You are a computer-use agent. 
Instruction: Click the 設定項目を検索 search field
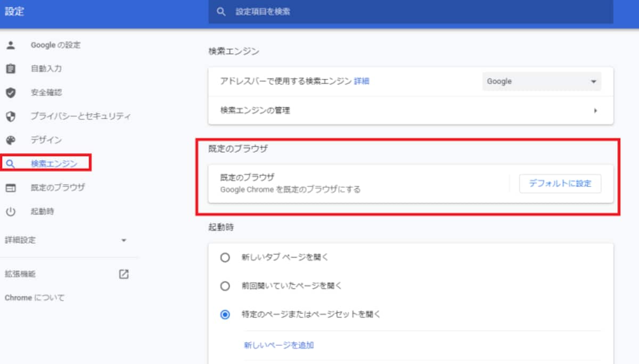tap(411, 11)
